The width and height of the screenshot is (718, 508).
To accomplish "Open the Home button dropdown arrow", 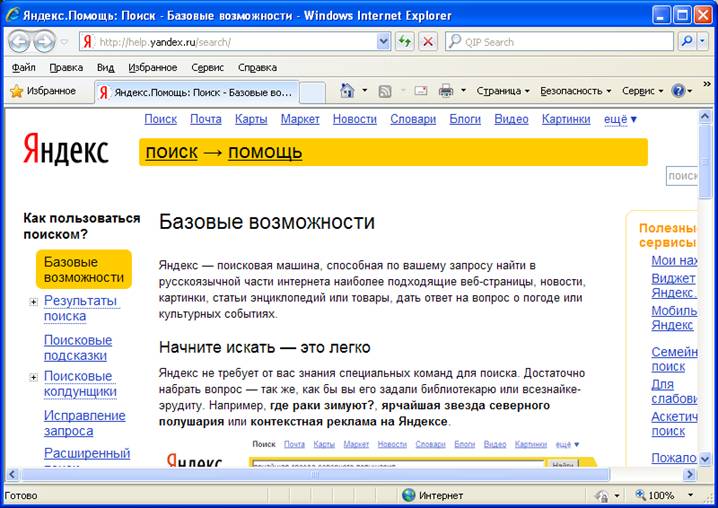I will (x=364, y=91).
